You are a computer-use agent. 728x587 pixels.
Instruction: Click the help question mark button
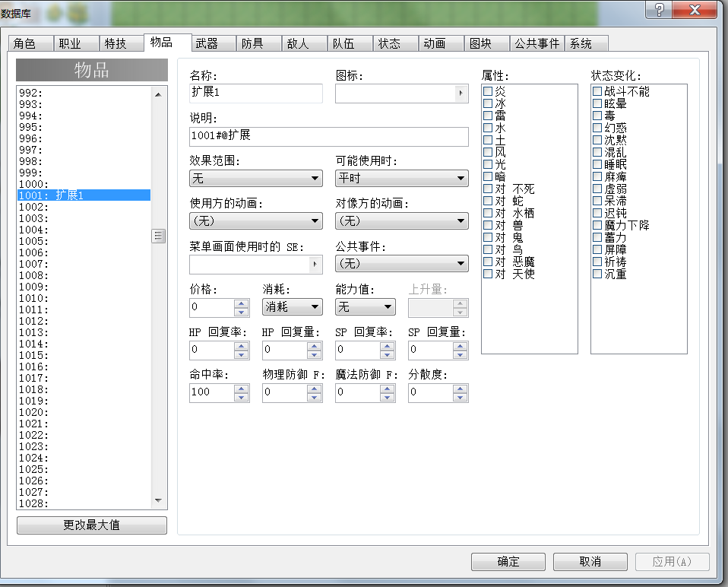(658, 10)
